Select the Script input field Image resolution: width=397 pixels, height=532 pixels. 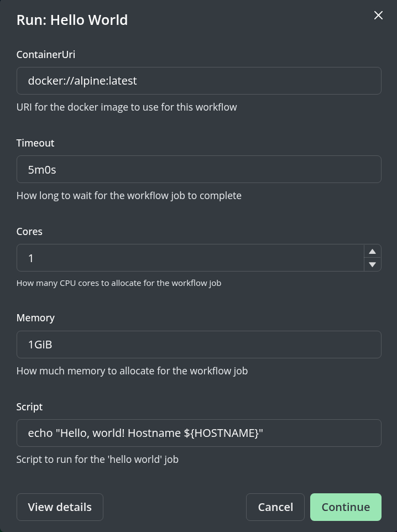pos(199,432)
